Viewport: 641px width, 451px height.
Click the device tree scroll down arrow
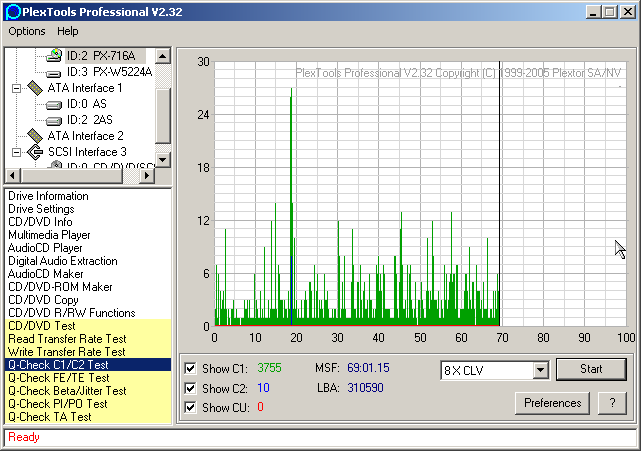(163, 159)
